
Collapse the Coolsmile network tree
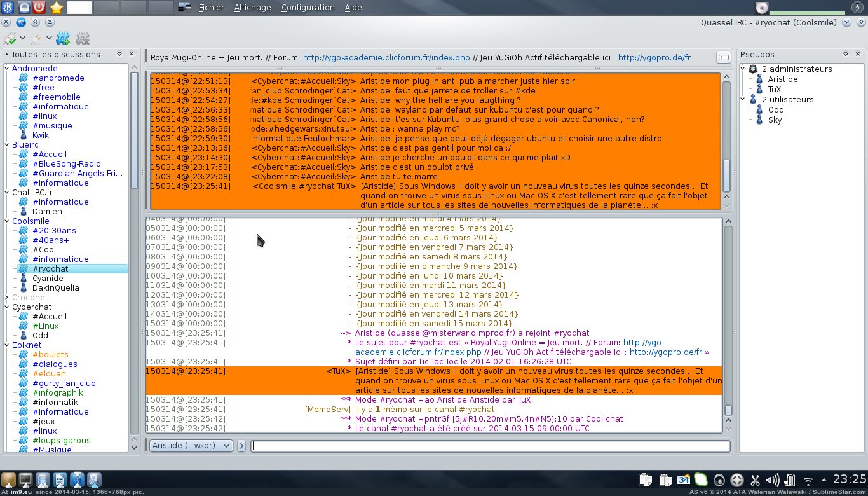(x=7, y=221)
